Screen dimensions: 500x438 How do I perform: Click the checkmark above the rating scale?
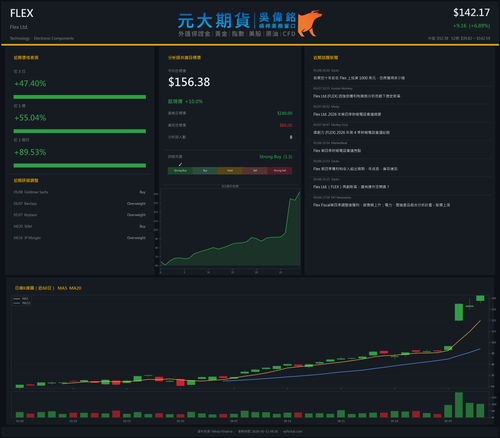(180, 164)
